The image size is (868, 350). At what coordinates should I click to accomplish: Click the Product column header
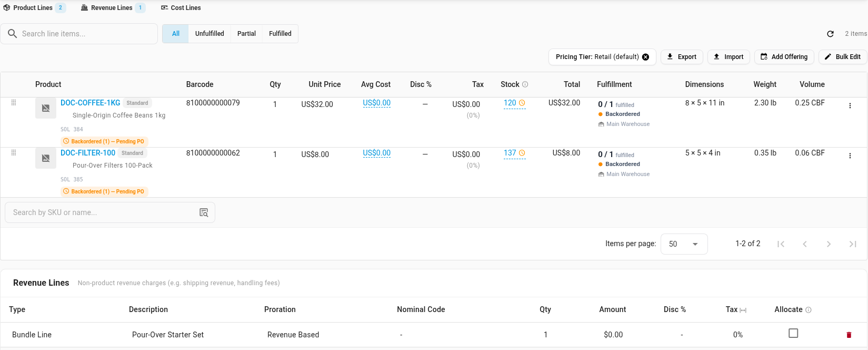[x=48, y=84]
